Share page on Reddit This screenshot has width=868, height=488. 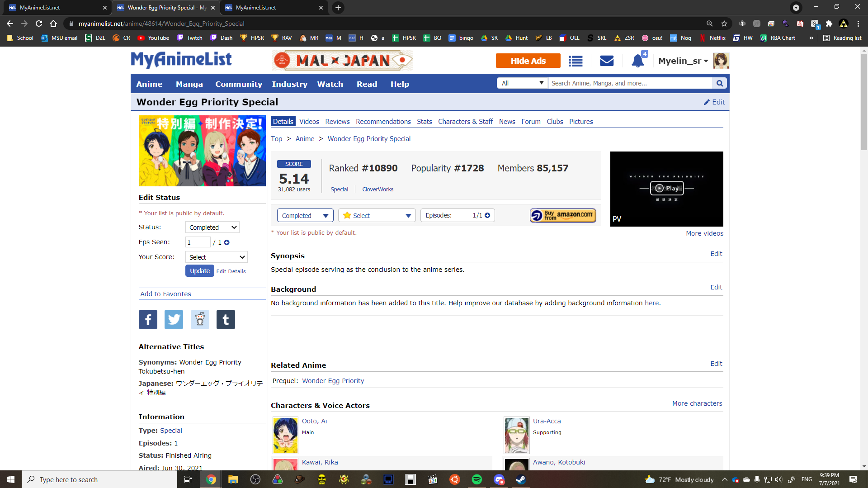(200, 319)
